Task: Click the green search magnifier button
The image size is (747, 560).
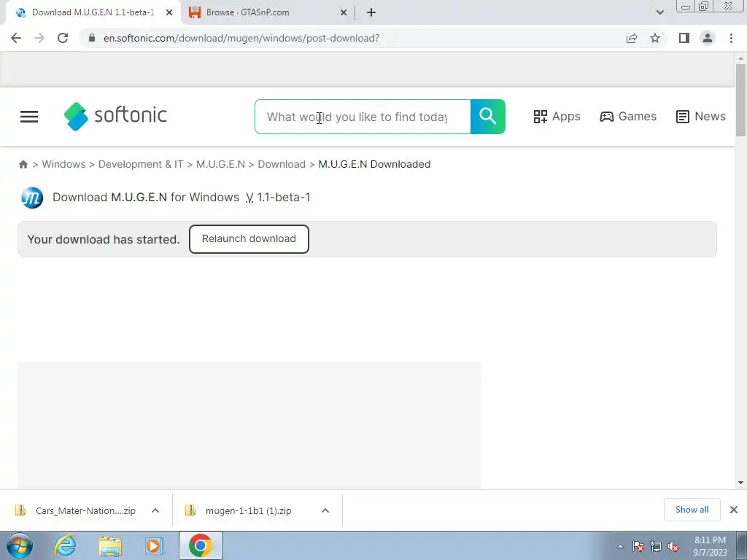Action: [x=488, y=117]
